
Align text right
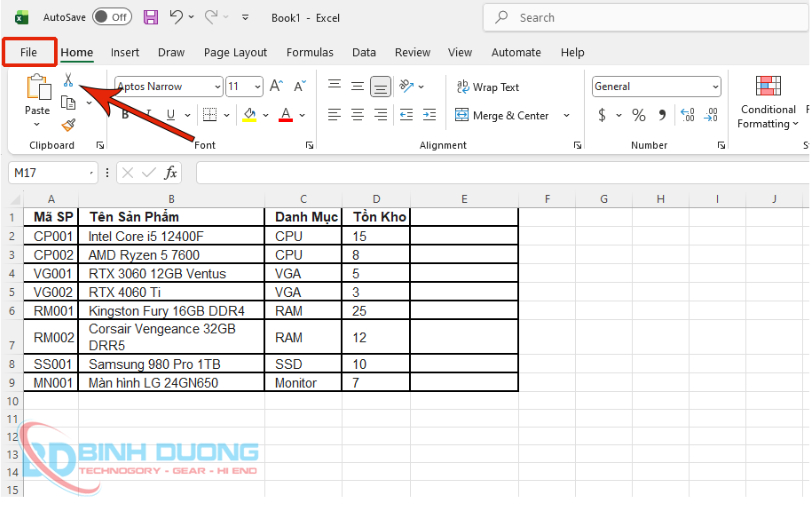(x=381, y=115)
